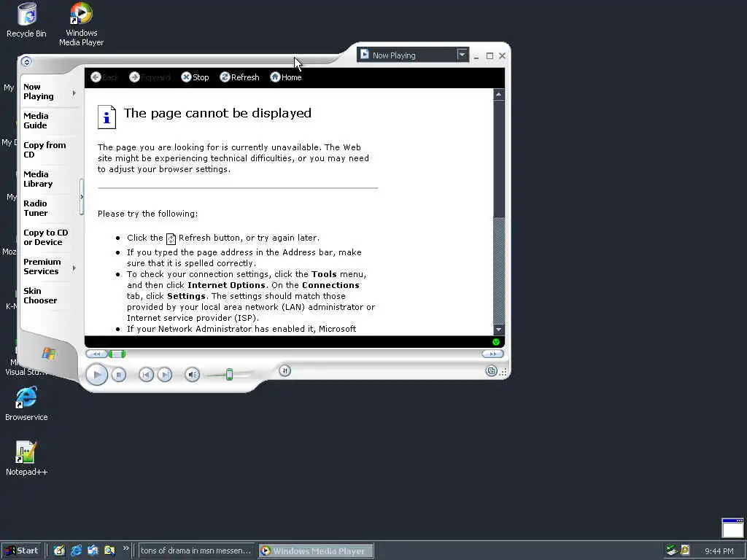Open the Now Playing tab in sidebar
The height and width of the screenshot is (560, 747).
39,91
